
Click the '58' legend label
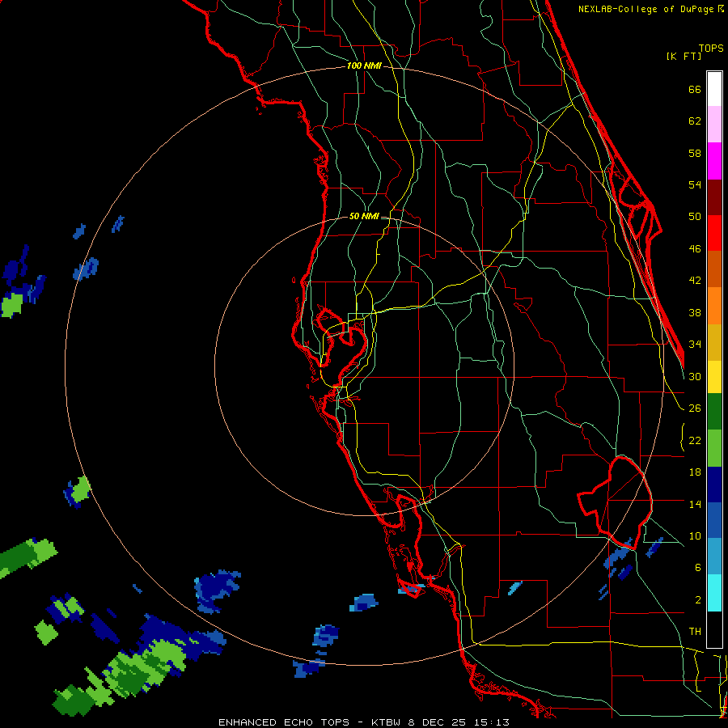[695, 153]
